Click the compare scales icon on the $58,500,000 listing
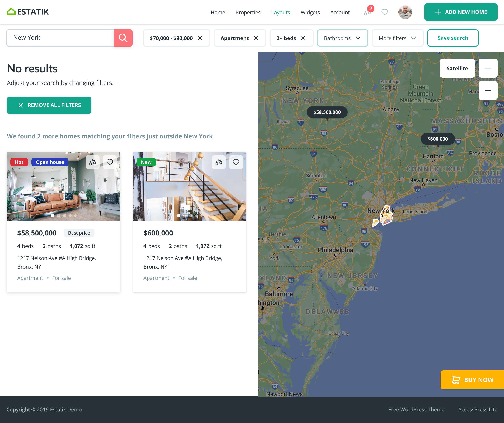The width and height of the screenshot is (504, 423). [x=93, y=162]
